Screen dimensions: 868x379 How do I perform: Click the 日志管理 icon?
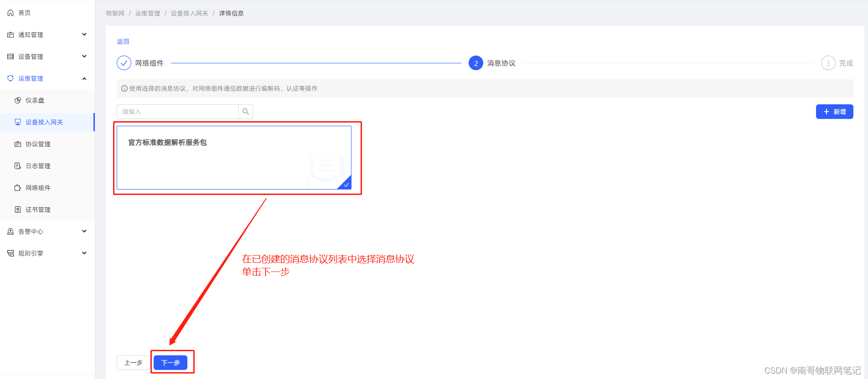[18, 166]
